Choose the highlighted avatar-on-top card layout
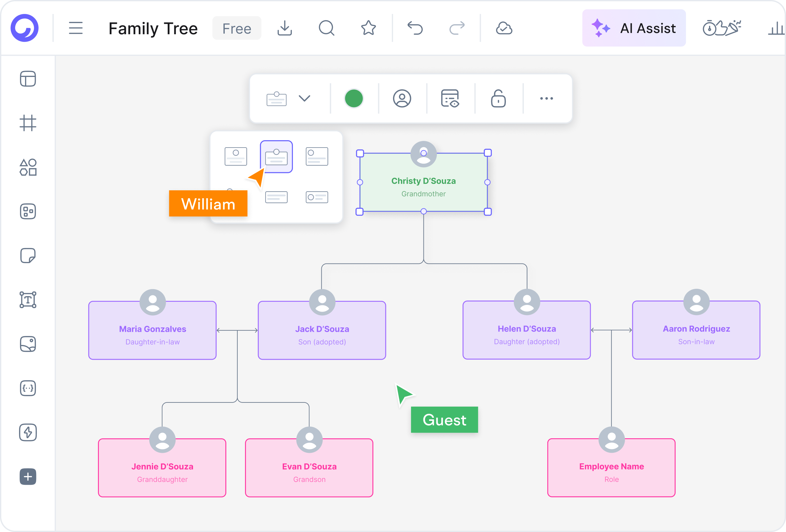Image resolution: width=786 pixels, height=532 pixels. (276, 157)
